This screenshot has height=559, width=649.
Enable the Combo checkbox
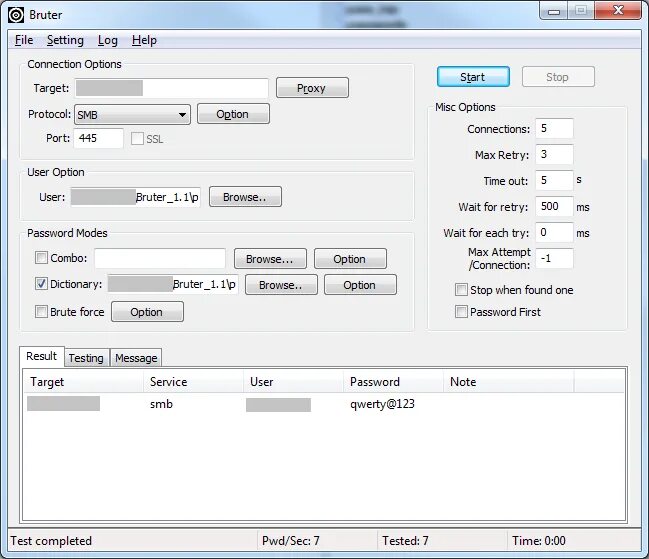point(41,258)
